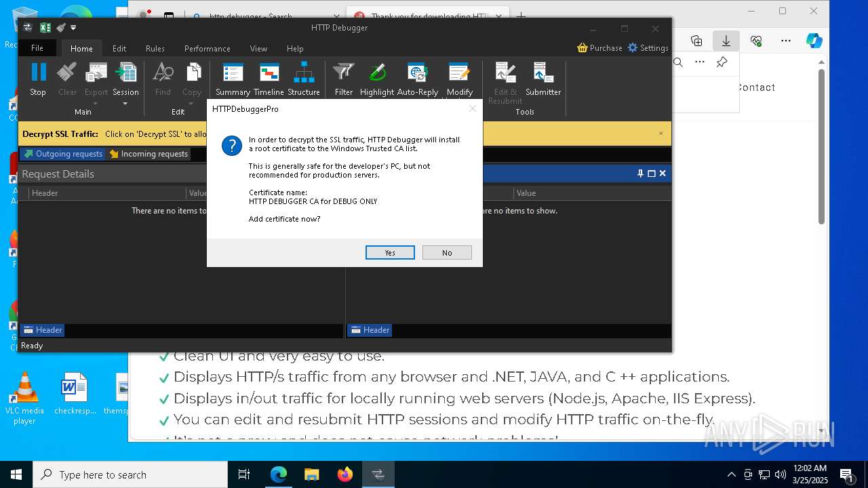The width and height of the screenshot is (868, 488).
Task: Click the Edge Copilot icon
Action: pyautogui.click(x=814, y=41)
